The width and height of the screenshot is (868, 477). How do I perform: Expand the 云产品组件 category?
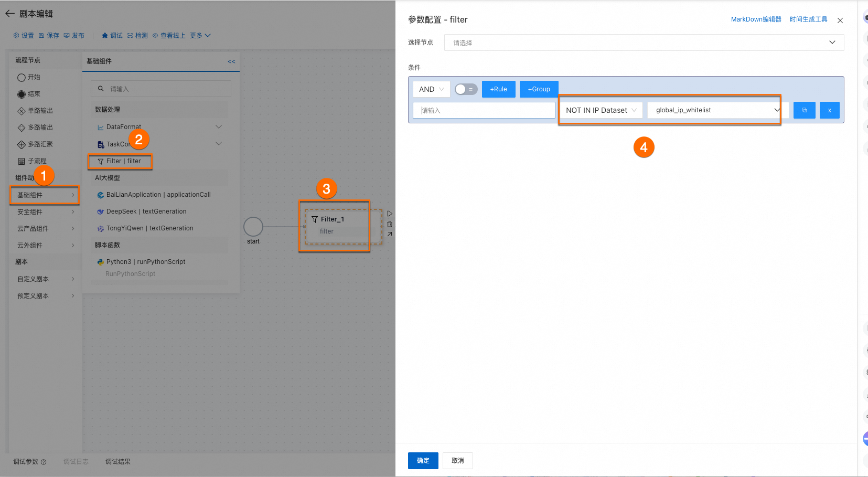(45, 229)
